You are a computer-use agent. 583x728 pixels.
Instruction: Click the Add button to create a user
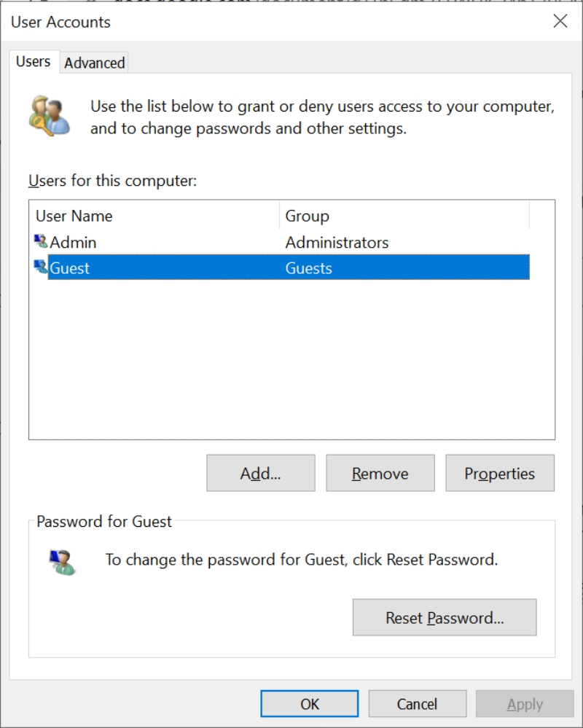260,473
